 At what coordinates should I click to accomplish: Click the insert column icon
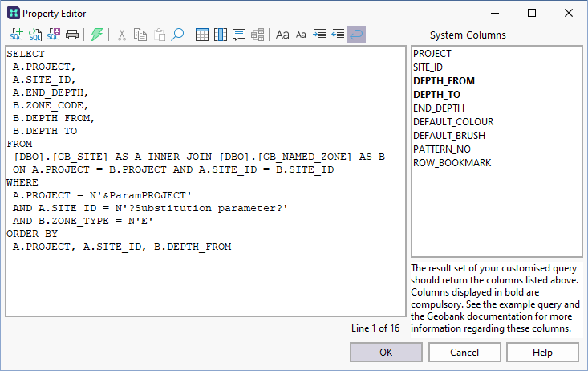pyautogui.click(x=221, y=35)
